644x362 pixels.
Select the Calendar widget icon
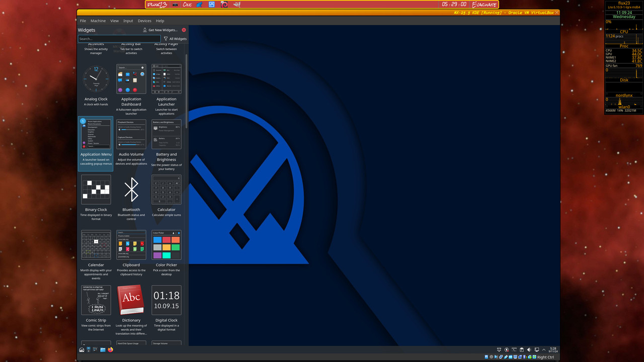tap(96, 245)
